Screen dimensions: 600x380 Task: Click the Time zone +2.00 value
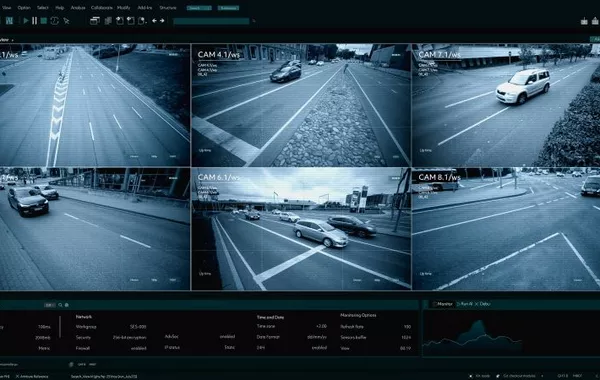tap(321, 326)
